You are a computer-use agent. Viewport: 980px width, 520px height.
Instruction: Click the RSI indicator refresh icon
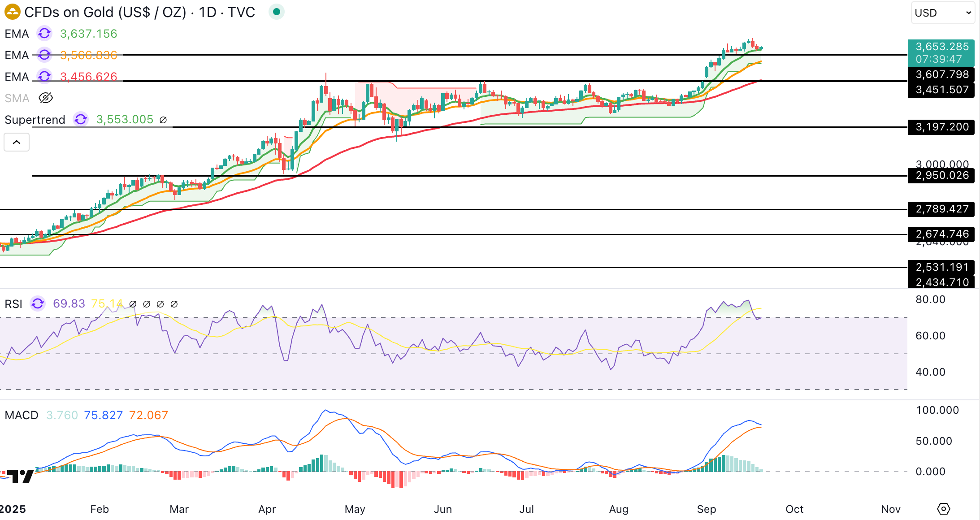pos(38,304)
